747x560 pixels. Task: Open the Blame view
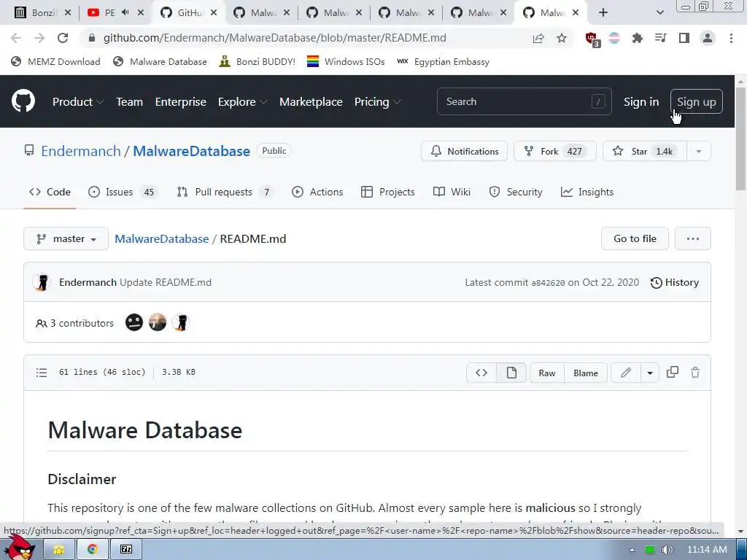coord(586,373)
